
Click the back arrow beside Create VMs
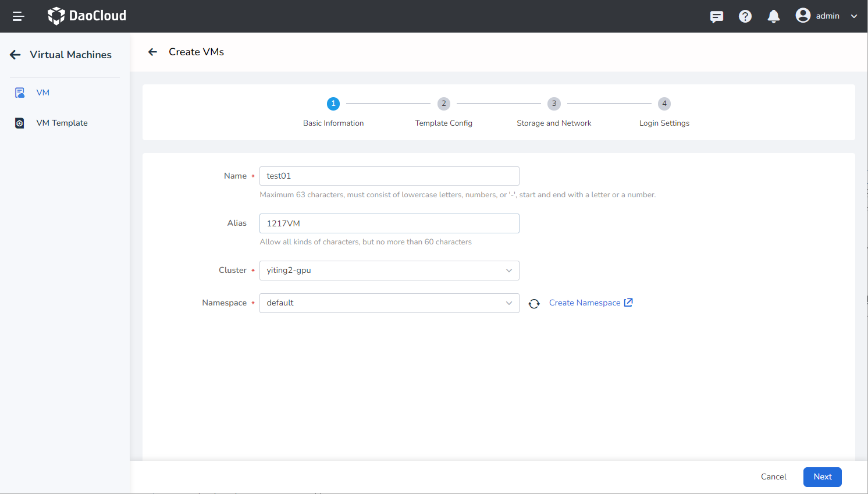(152, 52)
